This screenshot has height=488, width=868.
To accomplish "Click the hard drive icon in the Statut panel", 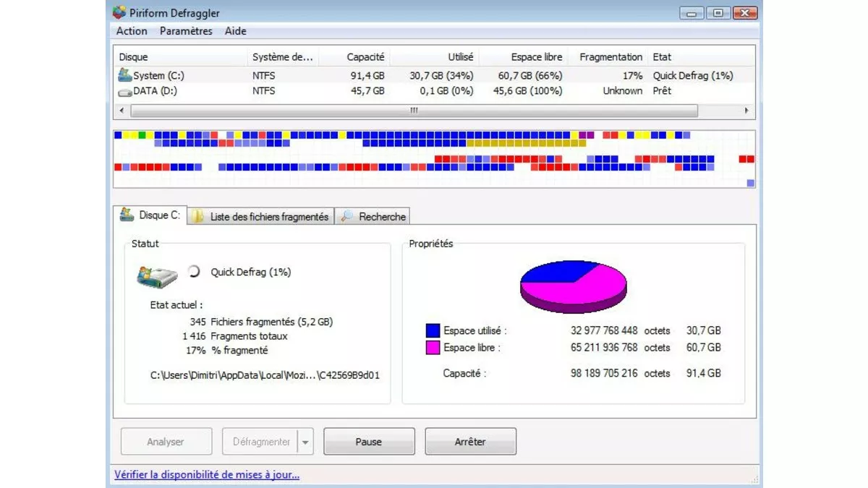I will point(157,277).
